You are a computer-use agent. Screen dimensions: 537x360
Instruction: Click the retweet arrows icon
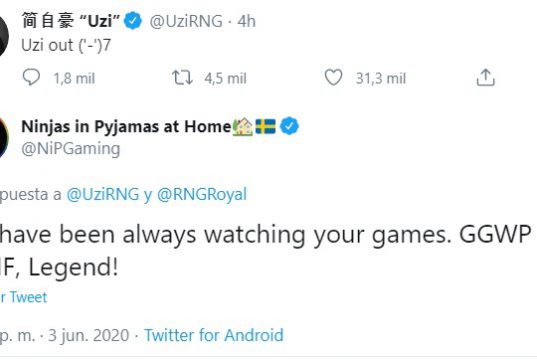click(182, 77)
